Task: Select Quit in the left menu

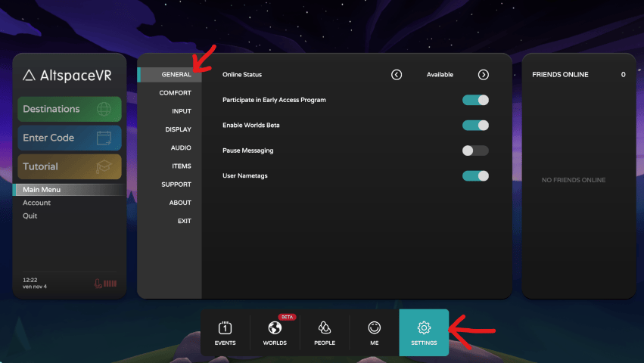Action: click(30, 216)
